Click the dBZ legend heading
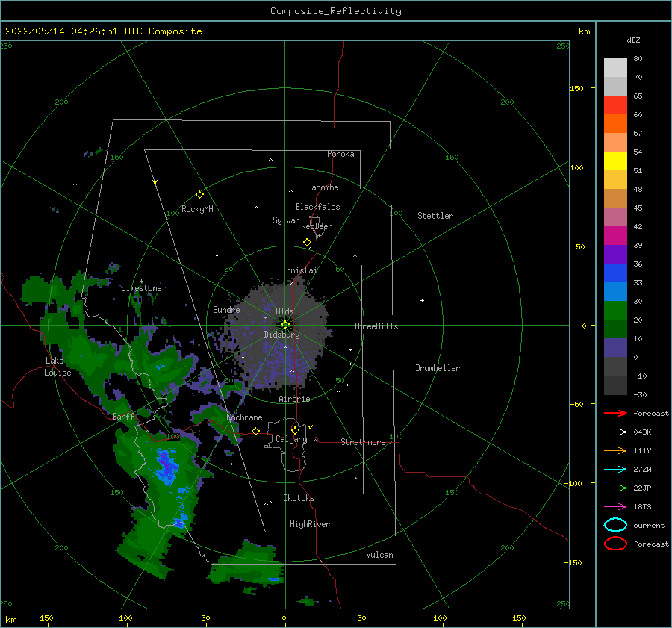This screenshot has height=628, width=672. click(x=633, y=40)
